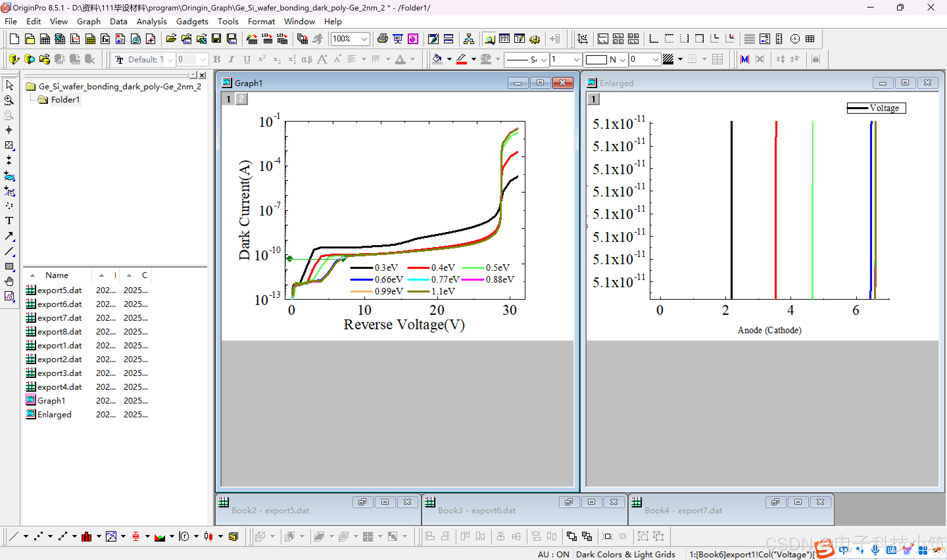947x560 pixels.
Task: Toggle the Pan hand tool
Action: coord(9,282)
